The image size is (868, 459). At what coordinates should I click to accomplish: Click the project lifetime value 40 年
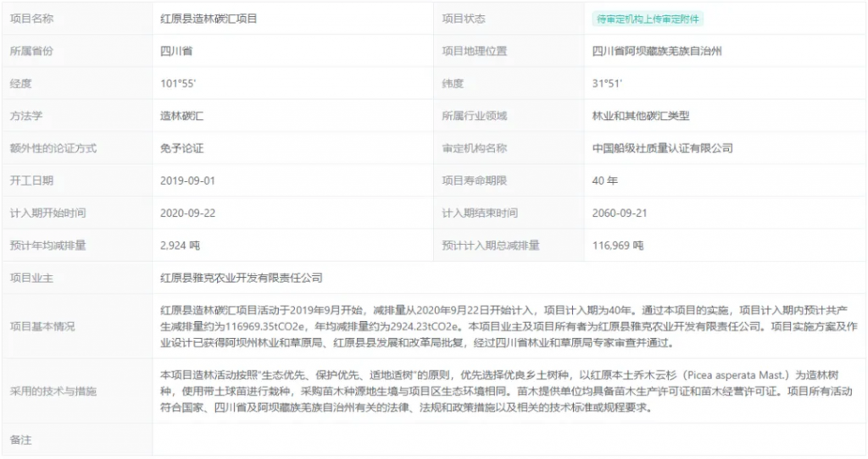[x=605, y=180]
